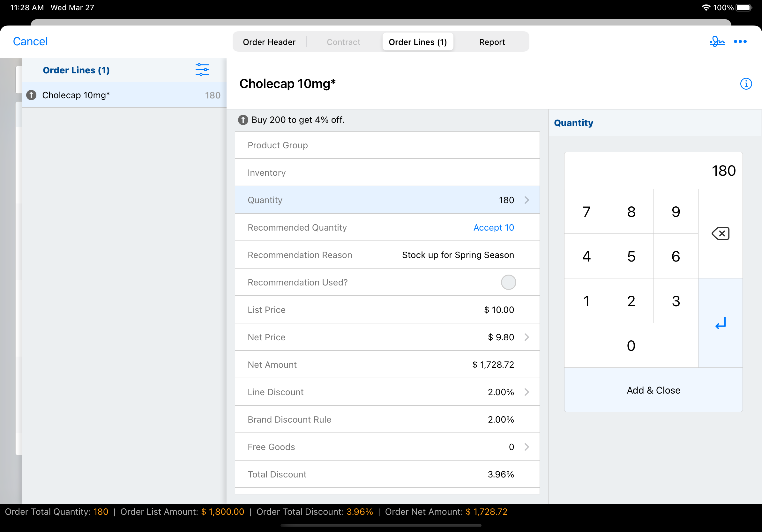Click the Accept 10 link
The height and width of the screenshot is (532, 762).
(494, 227)
